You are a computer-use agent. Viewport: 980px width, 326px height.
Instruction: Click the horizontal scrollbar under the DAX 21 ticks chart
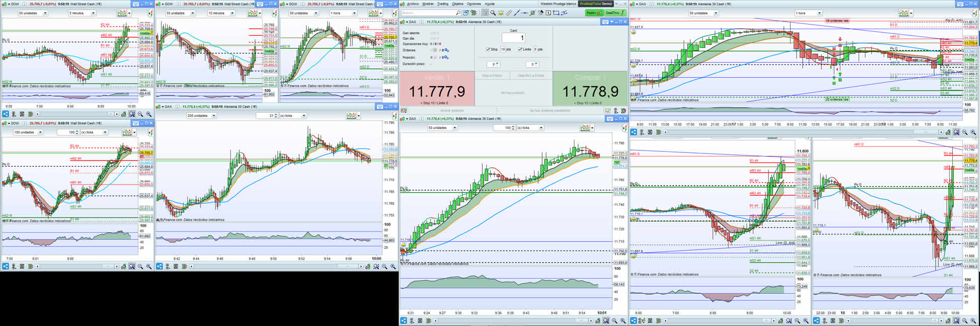pyautogui.click(x=276, y=267)
